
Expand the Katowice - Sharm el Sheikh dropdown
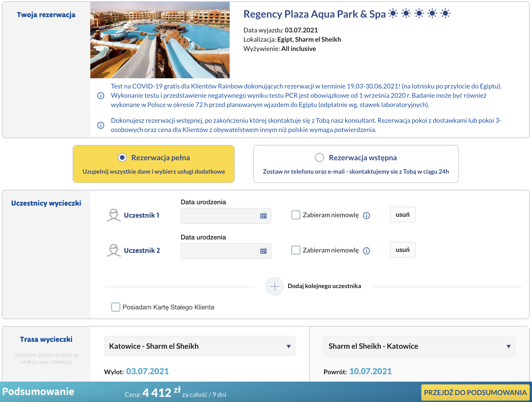pyautogui.click(x=200, y=346)
